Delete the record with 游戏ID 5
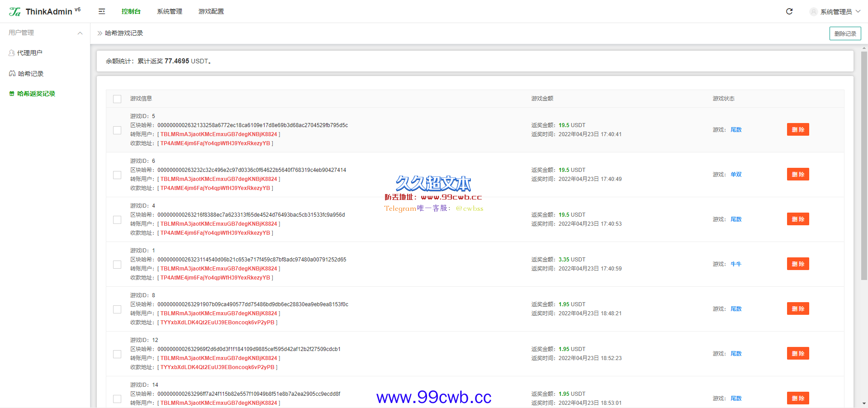Image resolution: width=868 pixels, height=408 pixels. tap(798, 129)
